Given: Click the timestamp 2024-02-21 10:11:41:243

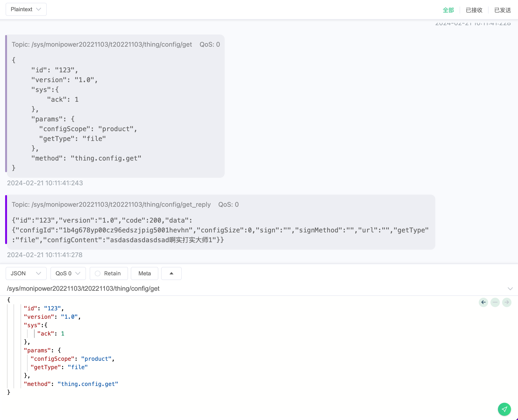Looking at the screenshot, I should tap(45, 183).
